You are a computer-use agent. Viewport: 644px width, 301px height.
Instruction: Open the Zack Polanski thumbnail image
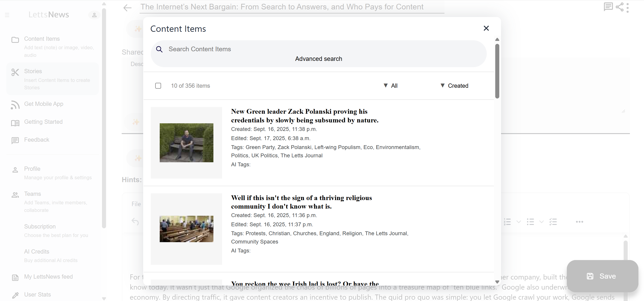pos(187,143)
